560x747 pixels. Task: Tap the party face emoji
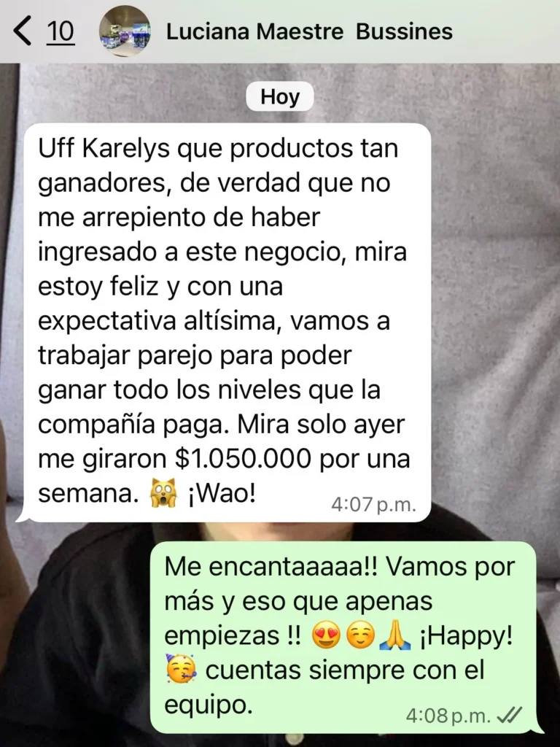181,670
